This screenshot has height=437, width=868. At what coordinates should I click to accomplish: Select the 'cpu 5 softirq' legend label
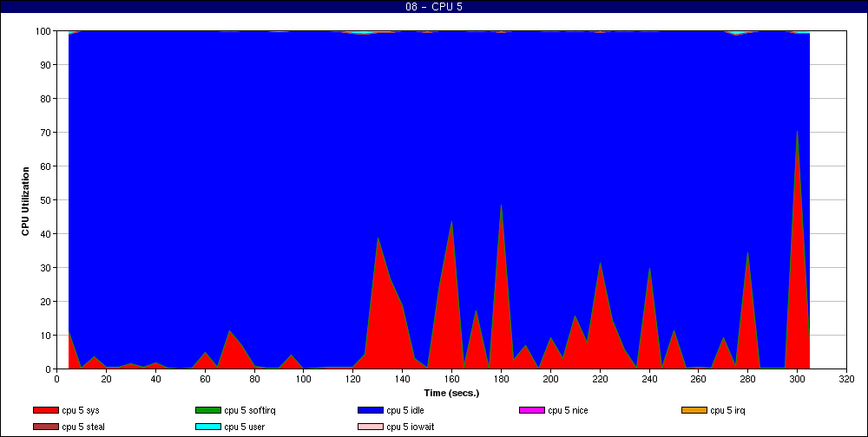[x=250, y=411]
